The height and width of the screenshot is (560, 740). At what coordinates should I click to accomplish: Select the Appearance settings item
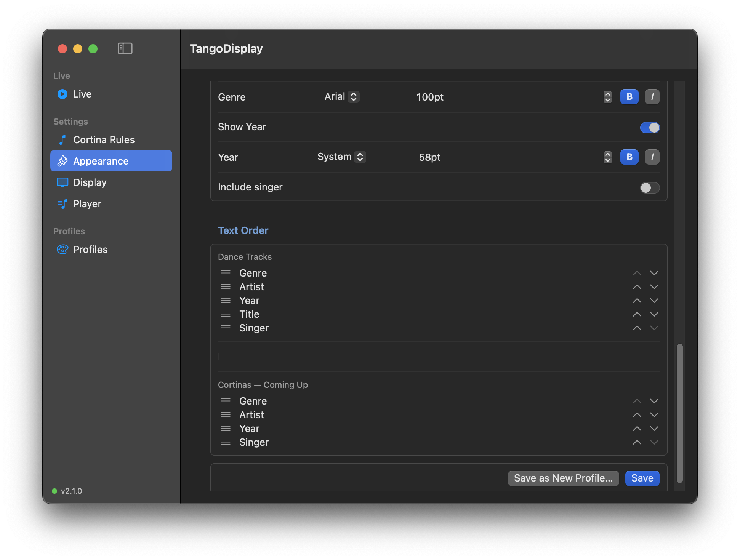pos(111,161)
